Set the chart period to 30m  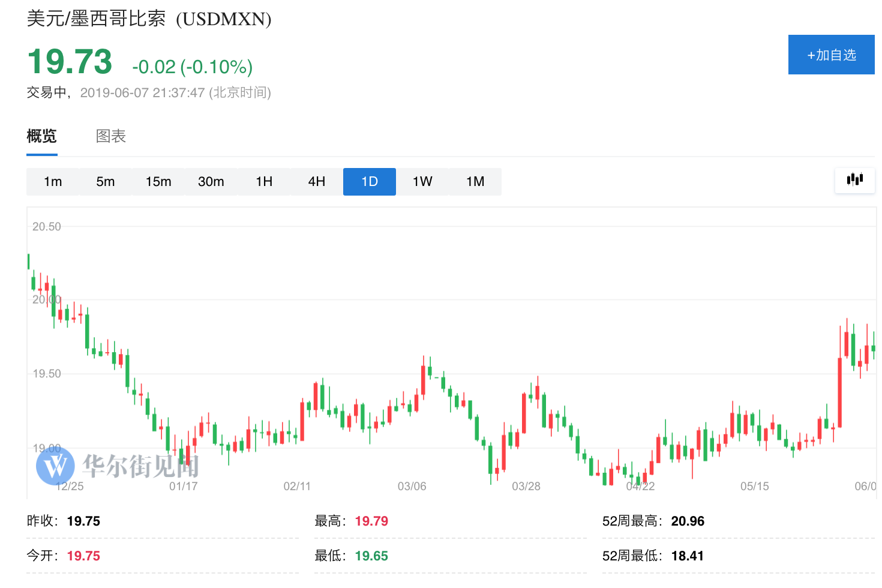pos(211,182)
